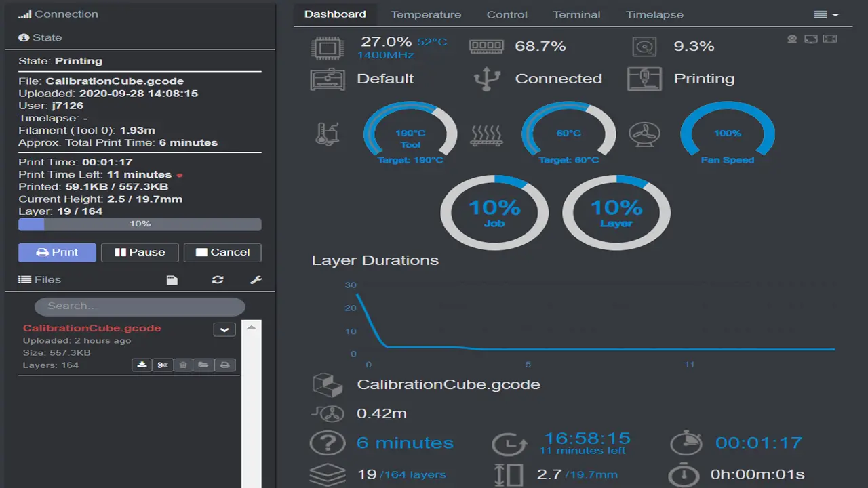Click the heated bed icon
The width and height of the screenshot is (868, 488).
(486, 135)
